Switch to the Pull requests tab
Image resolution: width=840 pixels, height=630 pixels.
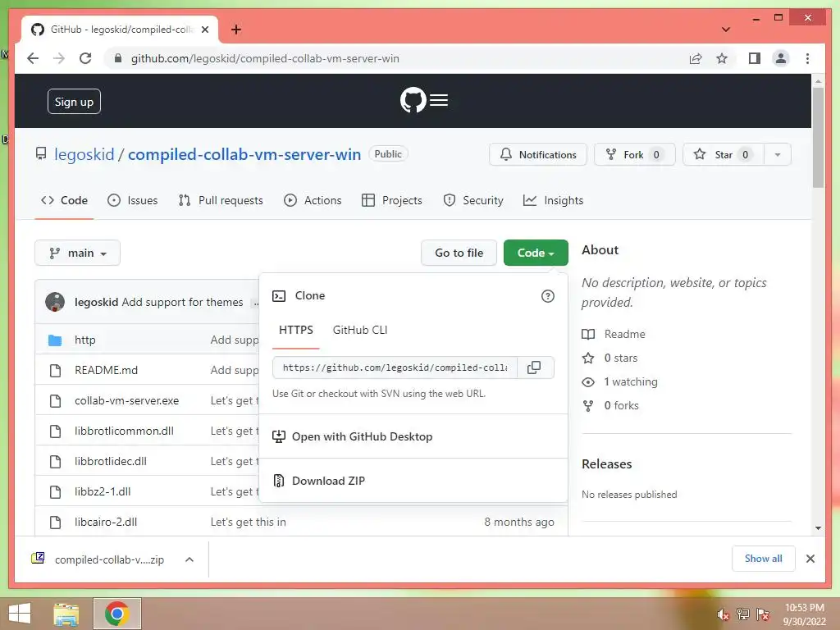221,200
